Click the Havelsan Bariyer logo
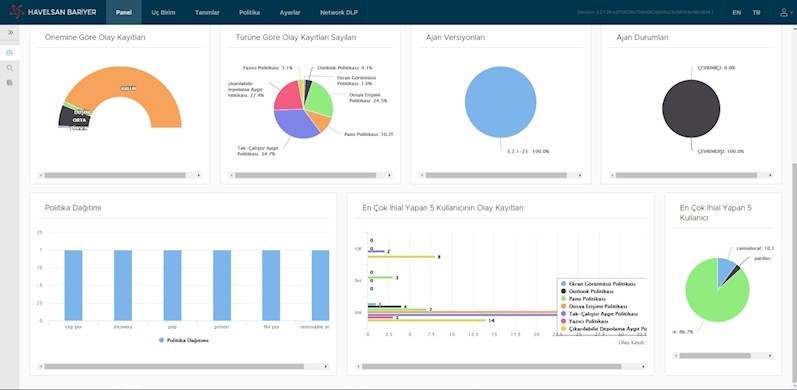The height and width of the screenshot is (390, 797). click(53, 12)
